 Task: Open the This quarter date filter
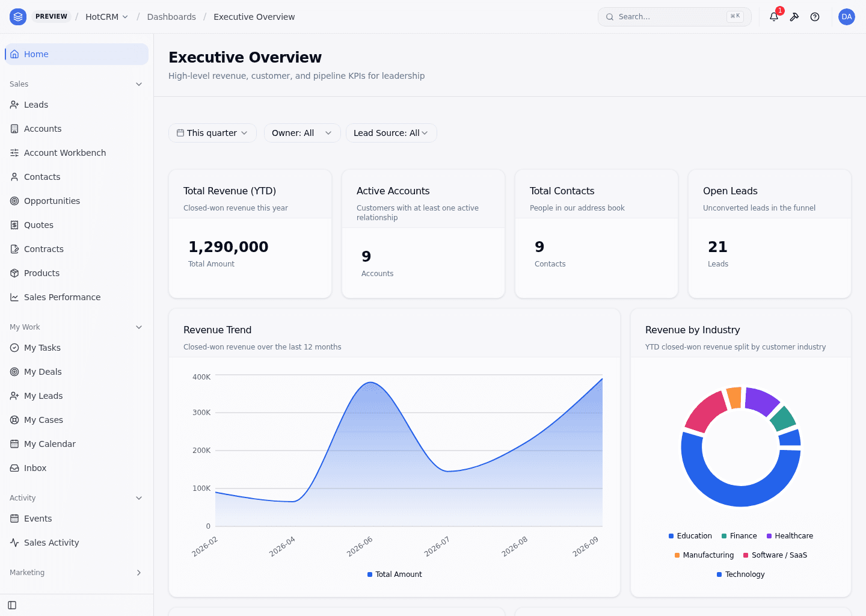(212, 133)
